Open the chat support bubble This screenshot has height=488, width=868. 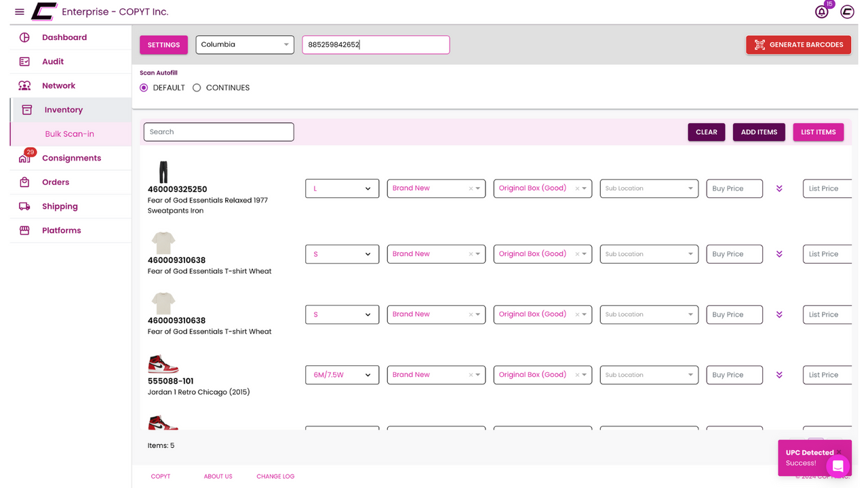(x=837, y=466)
